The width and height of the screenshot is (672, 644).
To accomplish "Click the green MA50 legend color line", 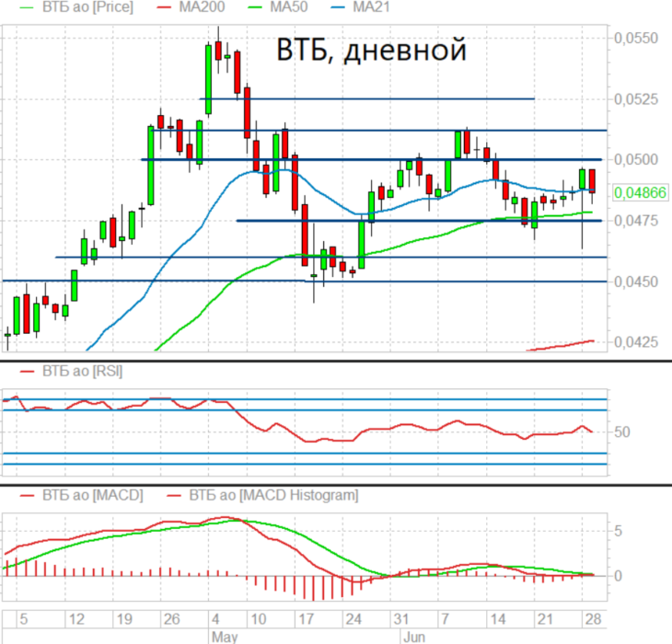I will tap(255, 7).
